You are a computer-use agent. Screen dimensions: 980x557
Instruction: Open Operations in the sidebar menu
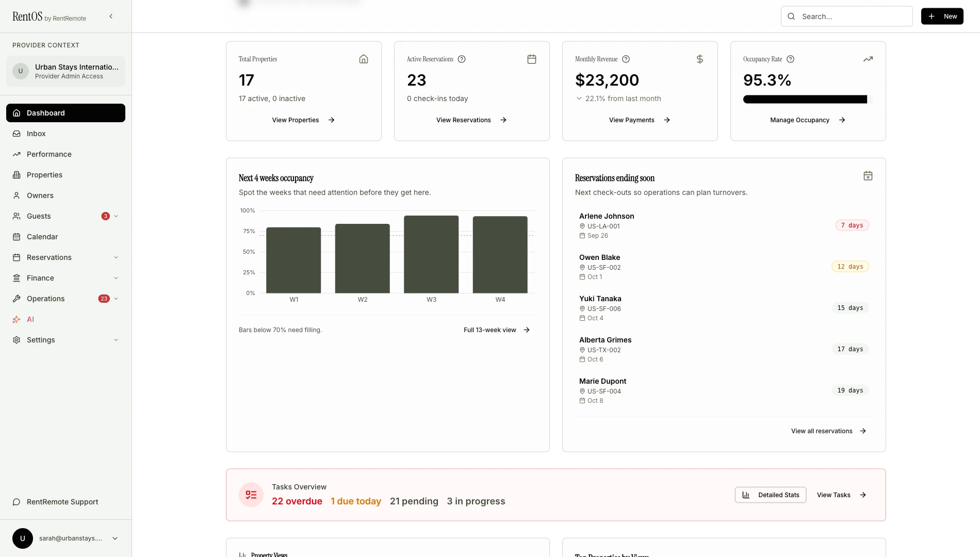[66, 299]
